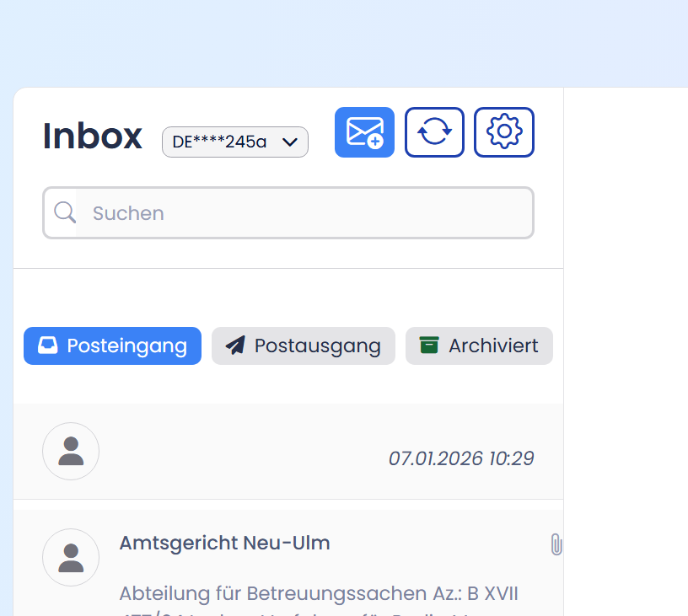Screen dimensions: 688x616
Task: Refresh the inbox with the sync arrows icon
Action: pos(434,132)
